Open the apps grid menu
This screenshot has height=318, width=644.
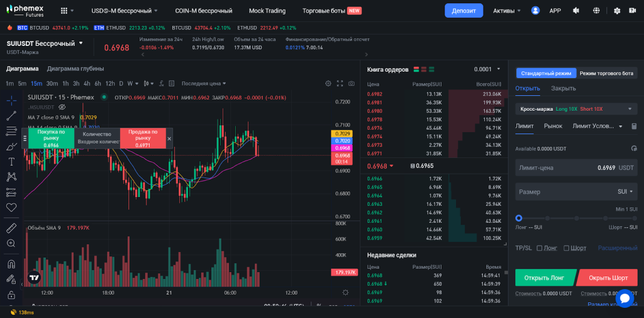pyautogui.click(x=64, y=11)
